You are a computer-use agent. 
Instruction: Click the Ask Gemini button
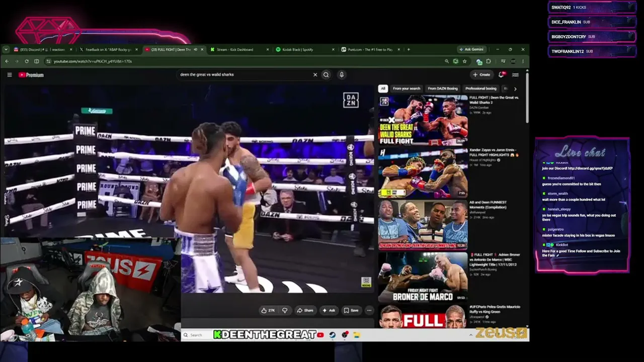(471, 49)
